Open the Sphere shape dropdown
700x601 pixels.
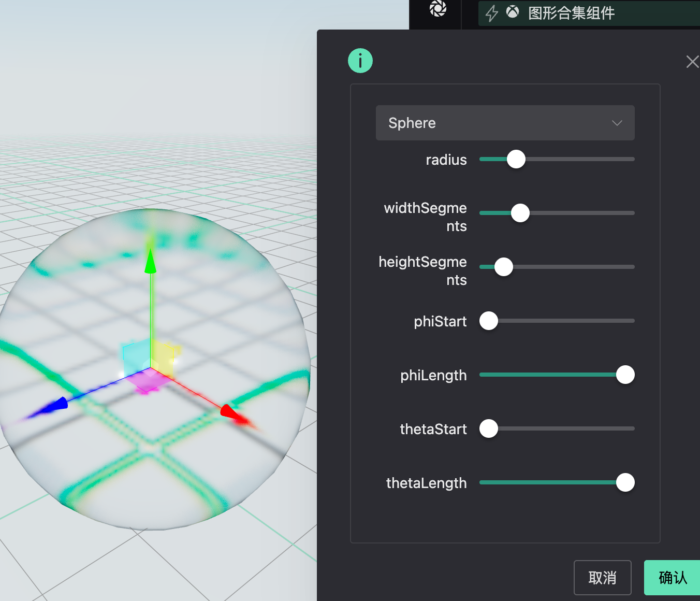coord(505,123)
